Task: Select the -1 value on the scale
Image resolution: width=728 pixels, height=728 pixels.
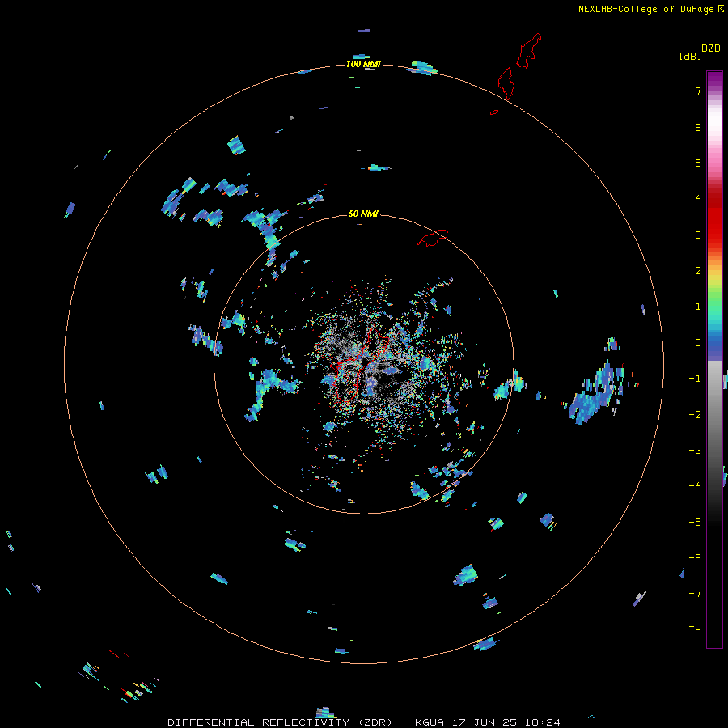Action: click(x=695, y=379)
